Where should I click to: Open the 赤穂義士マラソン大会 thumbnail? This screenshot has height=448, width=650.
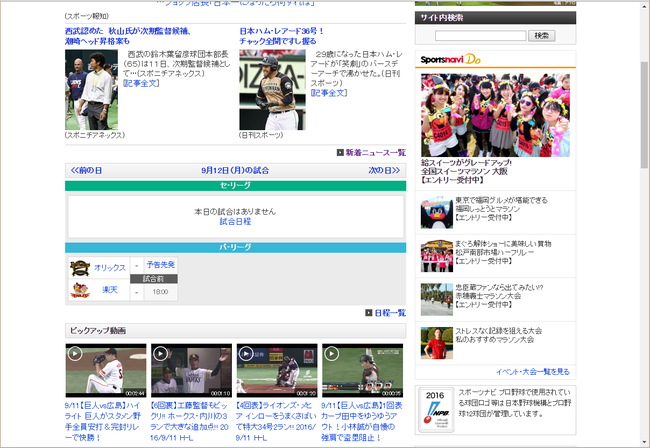coord(437,299)
